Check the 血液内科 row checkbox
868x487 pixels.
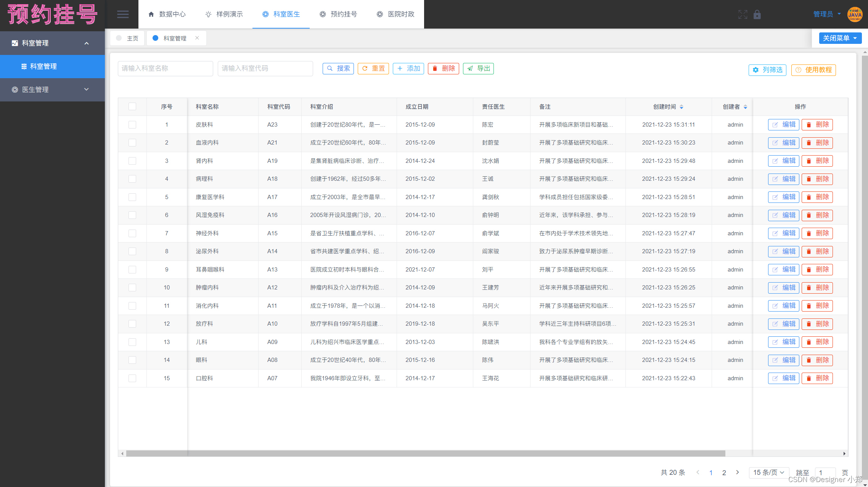pos(132,143)
